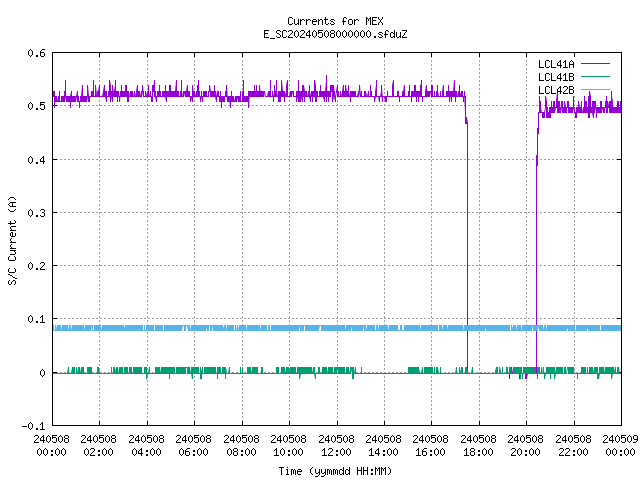The width and height of the screenshot is (640, 480).
Task: Click the LCL41B legend label
Action: point(556,77)
